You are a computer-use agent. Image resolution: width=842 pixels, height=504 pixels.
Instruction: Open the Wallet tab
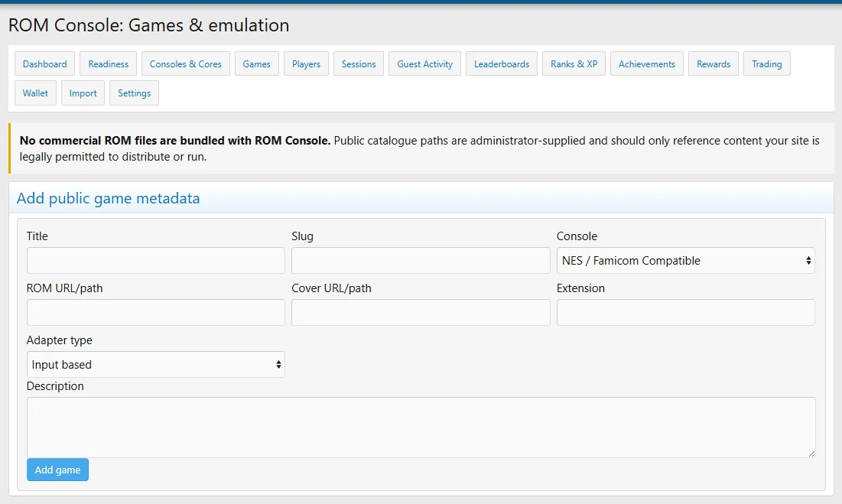tap(35, 93)
